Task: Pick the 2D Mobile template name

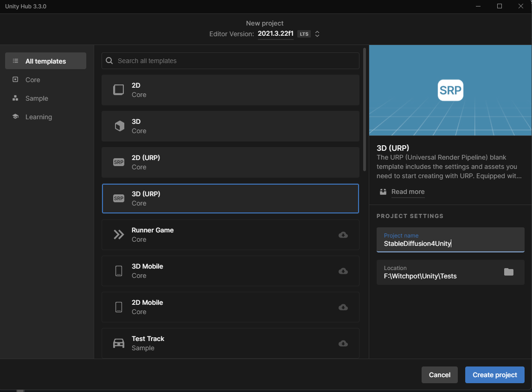Action: coord(147,302)
